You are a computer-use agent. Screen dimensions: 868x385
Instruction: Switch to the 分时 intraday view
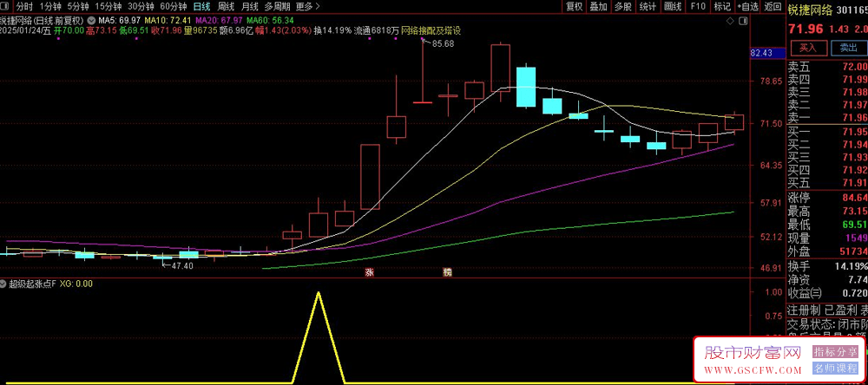click(x=24, y=7)
